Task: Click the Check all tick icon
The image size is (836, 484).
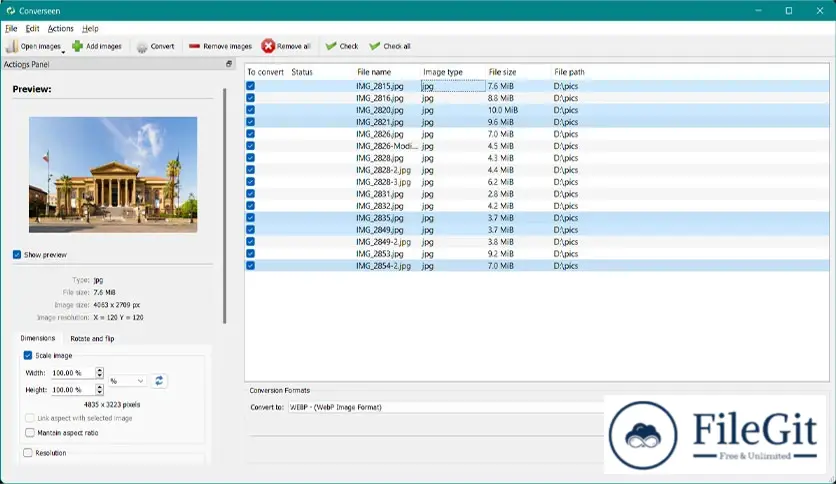Action: click(375, 46)
